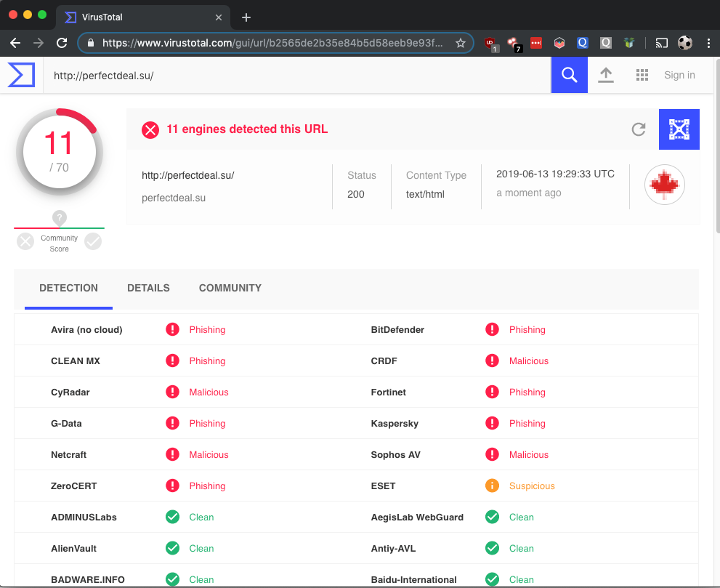The width and height of the screenshot is (720, 588).
Task: Open the uBlock Origin extension popup
Action: [490, 43]
